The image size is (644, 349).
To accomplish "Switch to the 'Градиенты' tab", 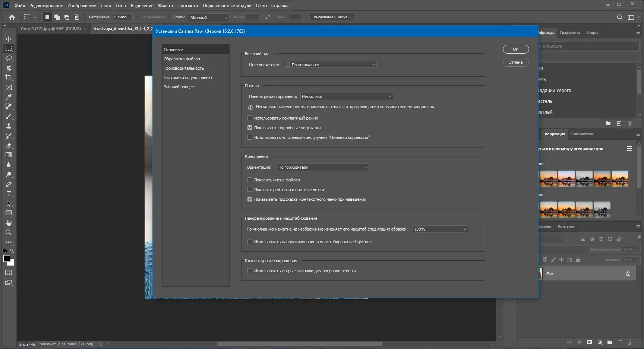I will pyautogui.click(x=570, y=33).
